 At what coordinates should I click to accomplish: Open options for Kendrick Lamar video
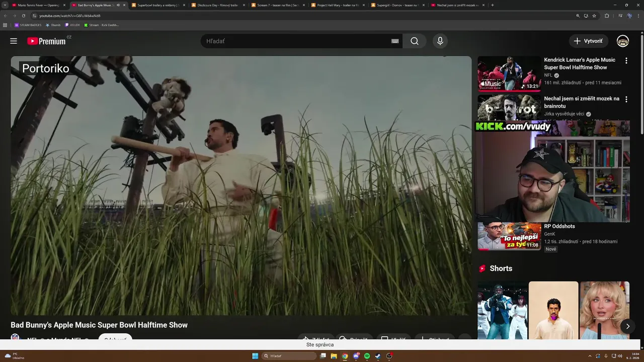click(626, 61)
